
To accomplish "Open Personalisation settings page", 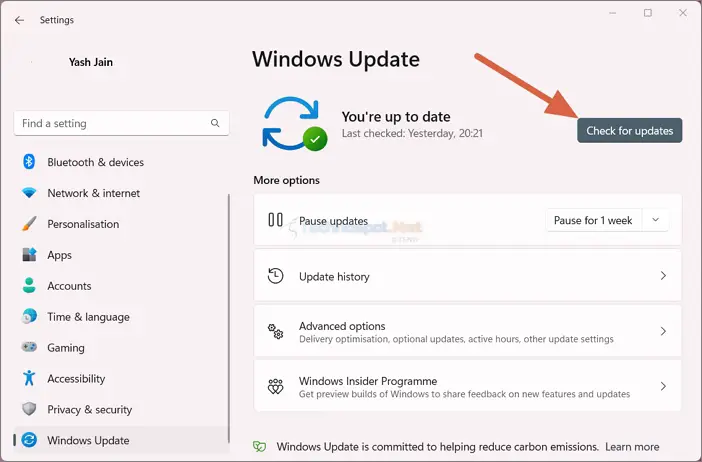I will tap(121, 224).
